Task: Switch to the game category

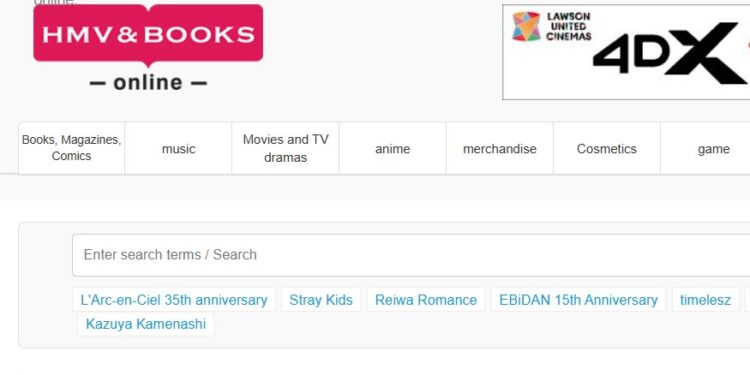Action: click(x=706, y=148)
